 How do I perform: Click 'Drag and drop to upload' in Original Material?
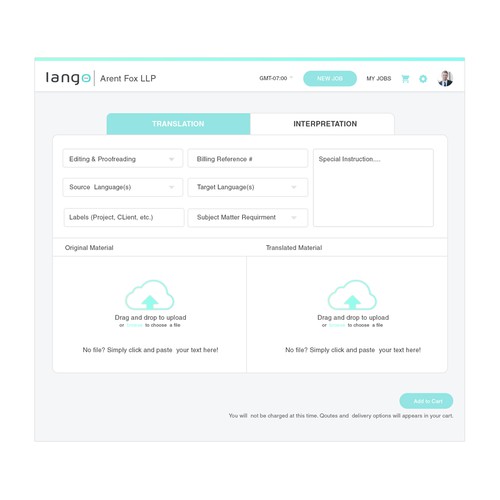click(150, 318)
